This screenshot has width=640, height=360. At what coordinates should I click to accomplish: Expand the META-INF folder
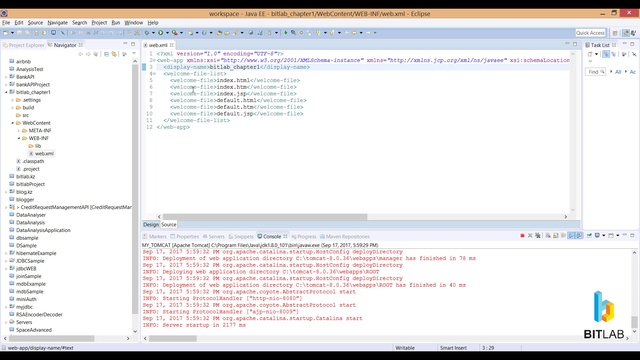(19, 131)
